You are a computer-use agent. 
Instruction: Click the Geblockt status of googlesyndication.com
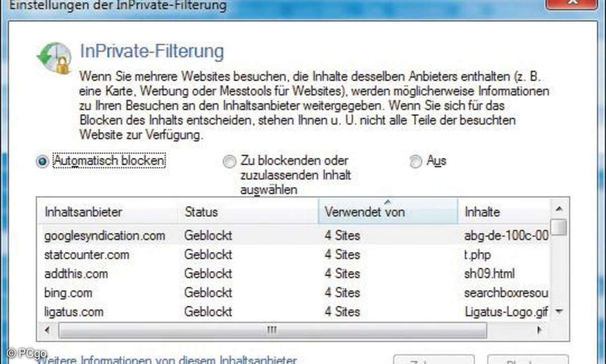point(208,235)
